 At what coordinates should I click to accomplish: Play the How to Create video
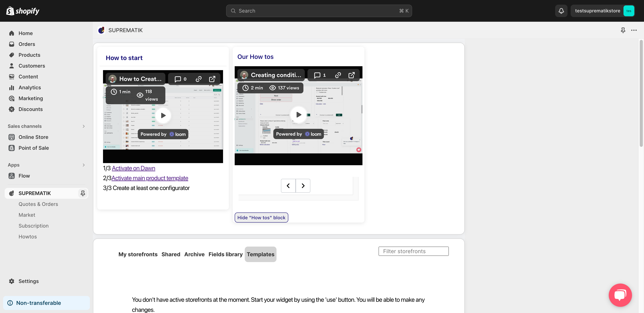[x=163, y=115]
